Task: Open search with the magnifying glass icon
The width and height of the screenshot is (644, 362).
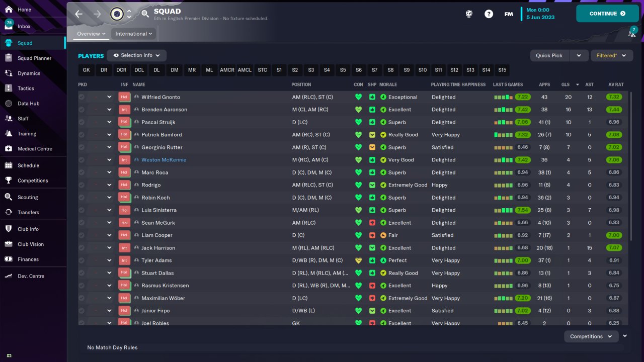Action: point(145,14)
